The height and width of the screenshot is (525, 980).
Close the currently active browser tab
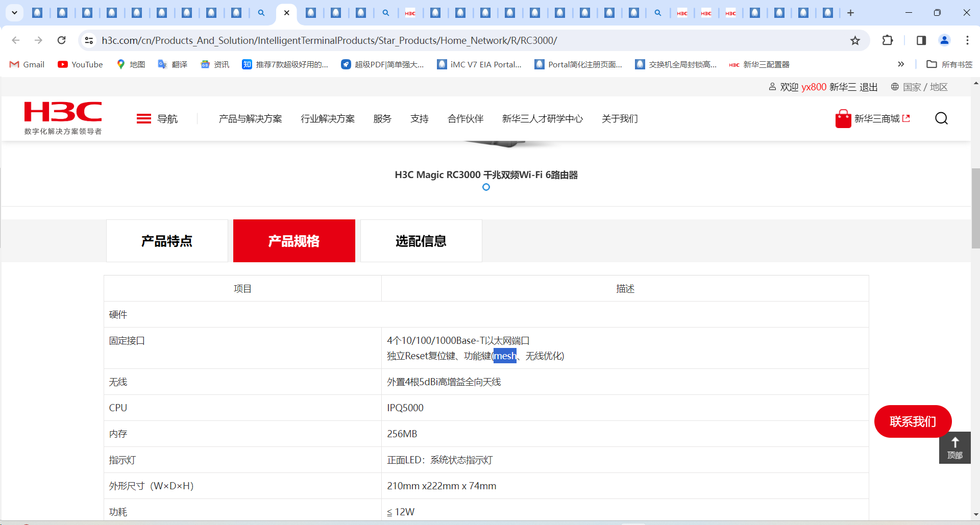287,13
